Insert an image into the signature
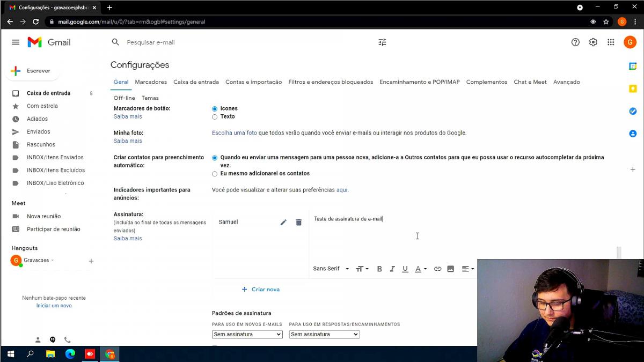This screenshot has width=644, height=362. (x=451, y=269)
